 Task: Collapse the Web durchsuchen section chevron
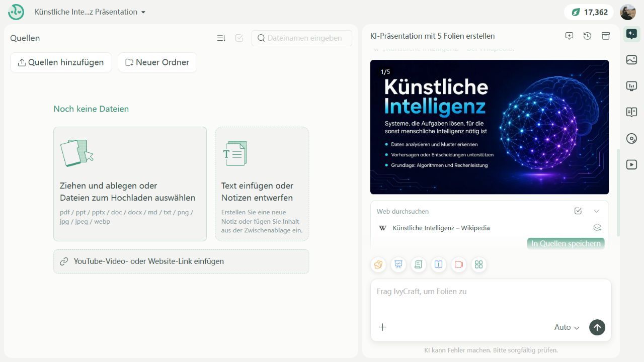[x=597, y=211]
